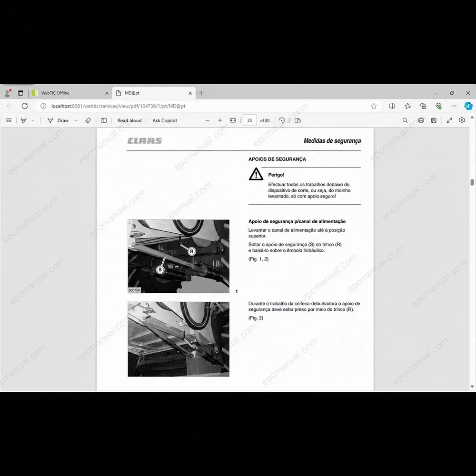Switch to the WebTIC Offline tab
Image resolution: width=476 pixels, height=476 pixels.
tap(70, 93)
